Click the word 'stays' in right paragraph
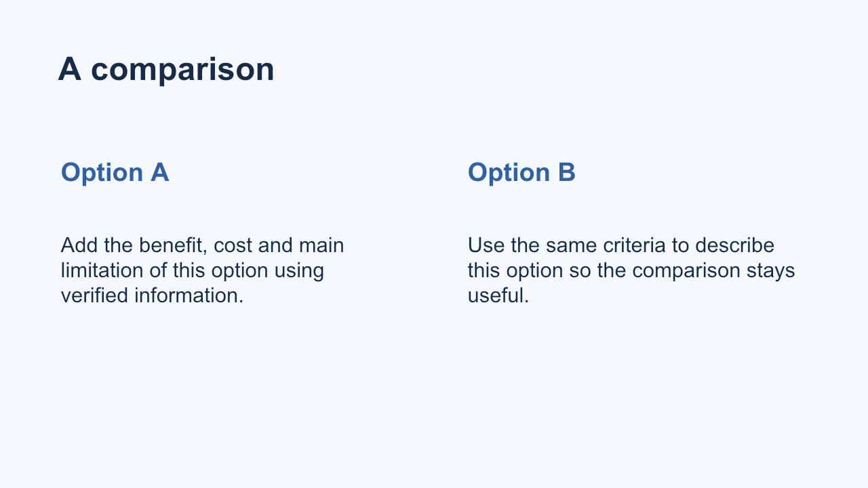 click(x=770, y=270)
